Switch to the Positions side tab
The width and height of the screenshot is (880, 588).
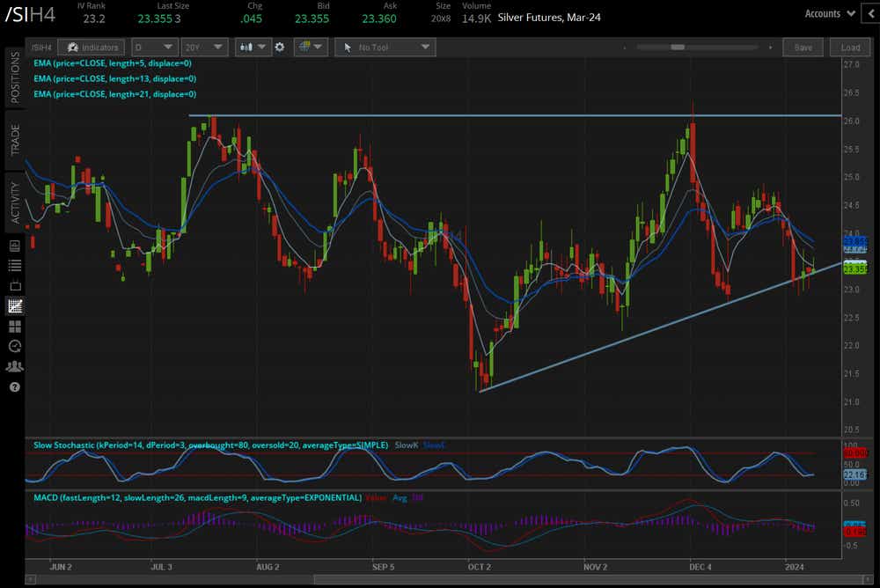pyautogui.click(x=14, y=77)
